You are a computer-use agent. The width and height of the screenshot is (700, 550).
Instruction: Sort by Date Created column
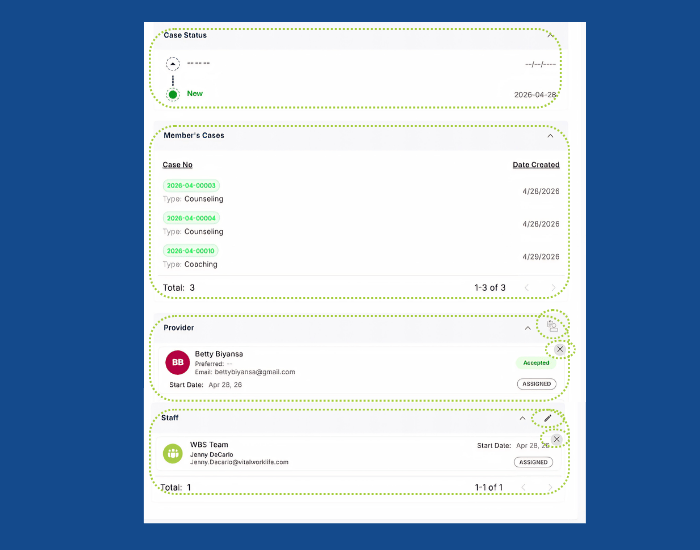pyautogui.click(x=536, y=165)
